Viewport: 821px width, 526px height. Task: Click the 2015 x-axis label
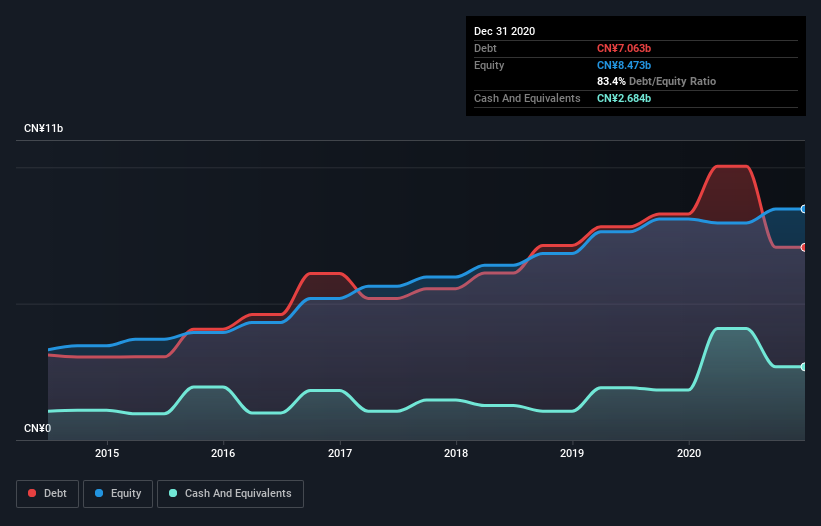click(107, 453)
